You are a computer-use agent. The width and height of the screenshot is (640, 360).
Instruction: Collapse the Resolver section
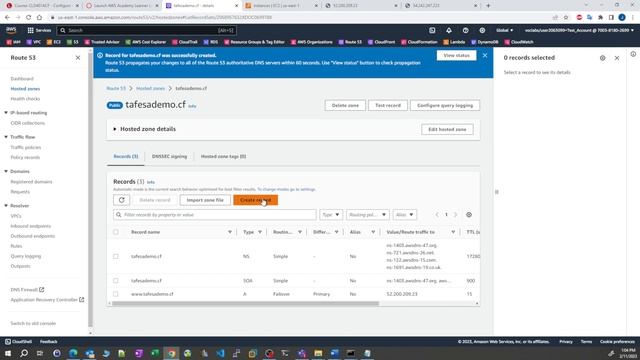coord(6,206)
